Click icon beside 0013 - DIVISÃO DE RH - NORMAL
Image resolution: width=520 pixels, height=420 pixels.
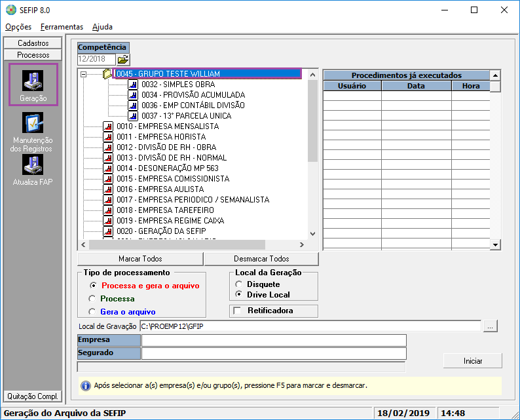(x=108, y=158)
